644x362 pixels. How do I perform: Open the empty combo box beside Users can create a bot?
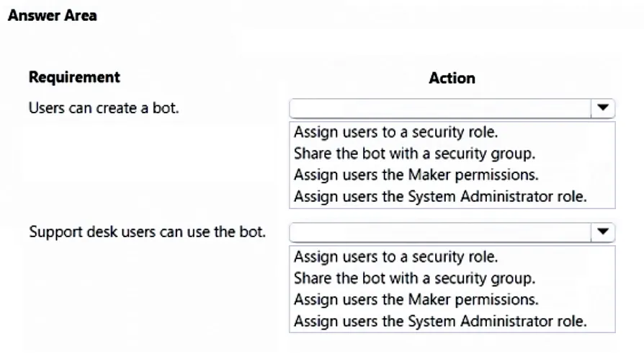point(452,108)
